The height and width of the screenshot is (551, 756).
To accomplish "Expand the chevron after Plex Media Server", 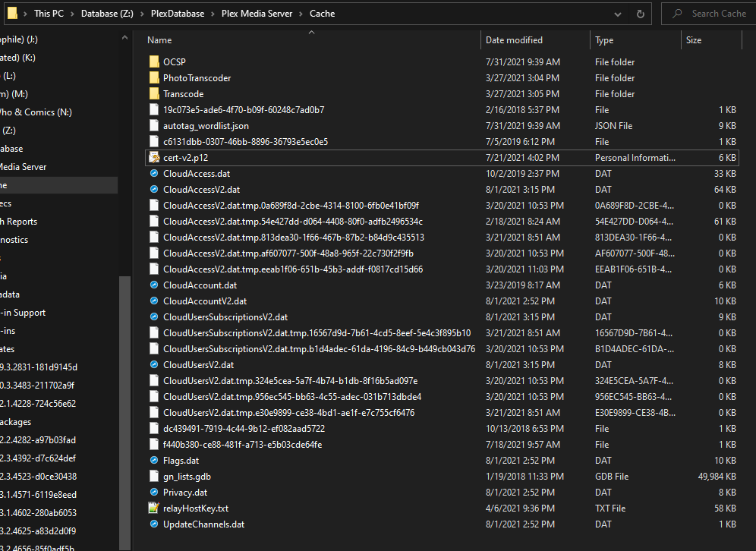I will coord(301,14).
